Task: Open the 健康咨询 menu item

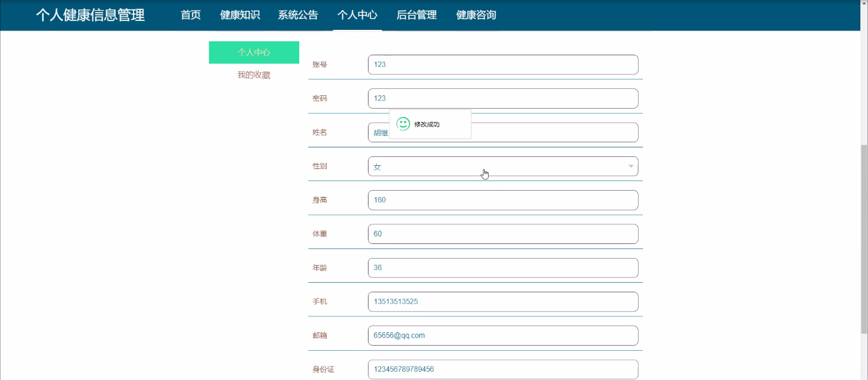Action: point(476,15)
